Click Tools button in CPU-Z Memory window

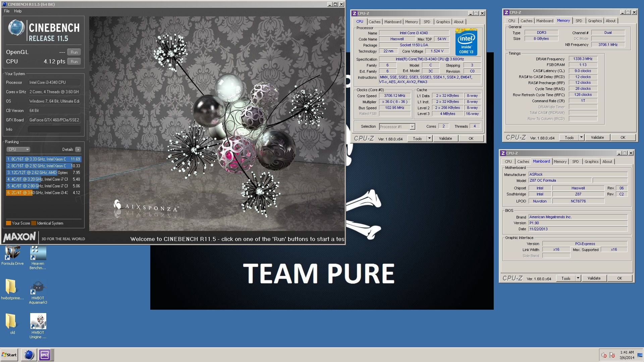tap(569, 137)
